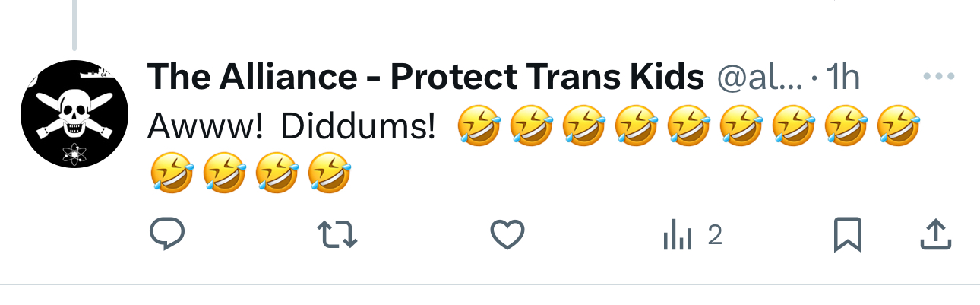Repost this tweet with the arrows icon

(x=337, y=234)
